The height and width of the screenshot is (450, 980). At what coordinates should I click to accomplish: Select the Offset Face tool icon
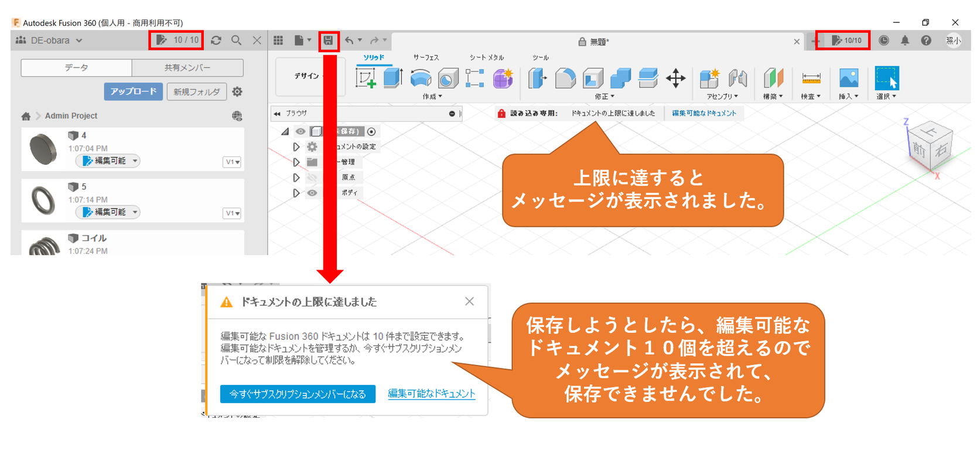click(648, 78)
